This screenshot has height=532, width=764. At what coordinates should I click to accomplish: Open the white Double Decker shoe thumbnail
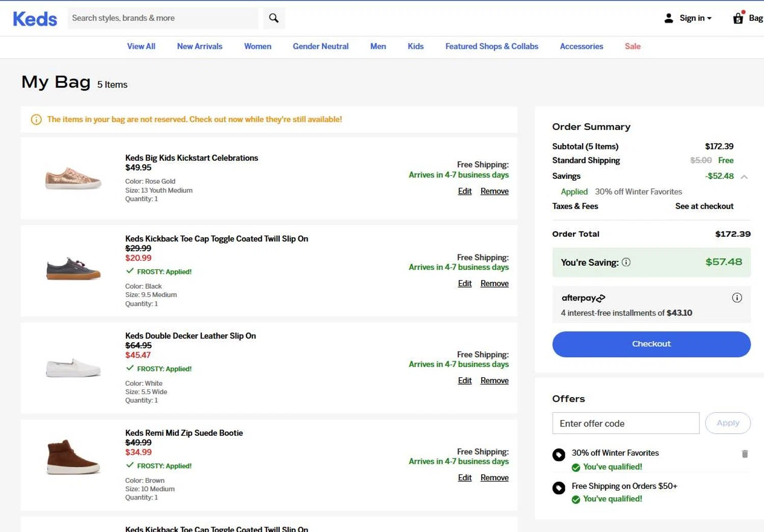[73, 368]
